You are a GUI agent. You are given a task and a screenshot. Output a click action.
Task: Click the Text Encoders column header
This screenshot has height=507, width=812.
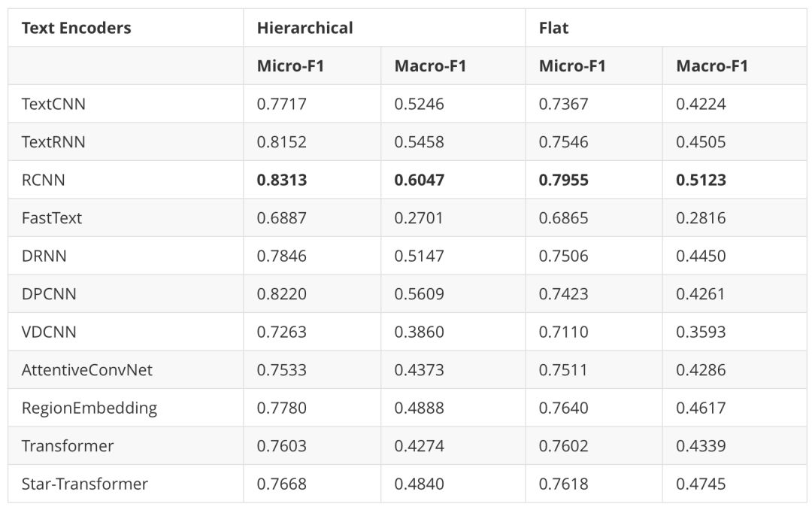[76, 28]
